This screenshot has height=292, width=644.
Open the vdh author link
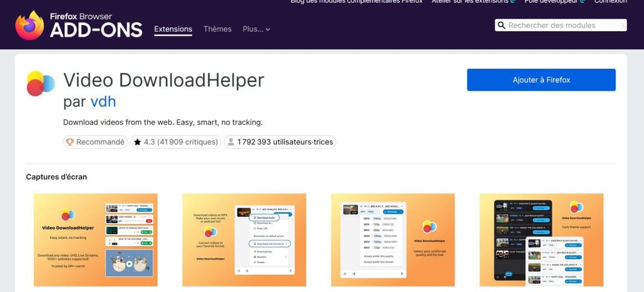coord(103,101)
